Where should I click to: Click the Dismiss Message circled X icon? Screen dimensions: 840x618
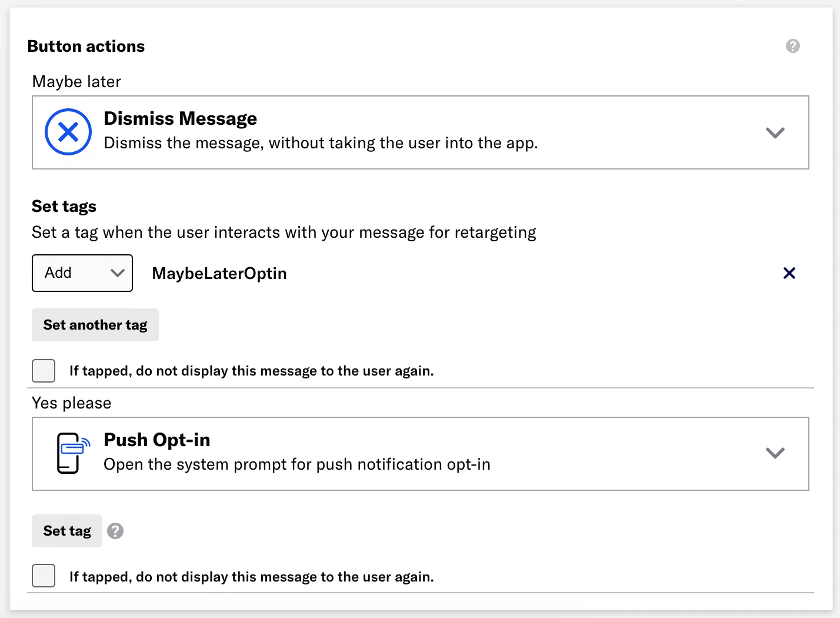[68, 132]
